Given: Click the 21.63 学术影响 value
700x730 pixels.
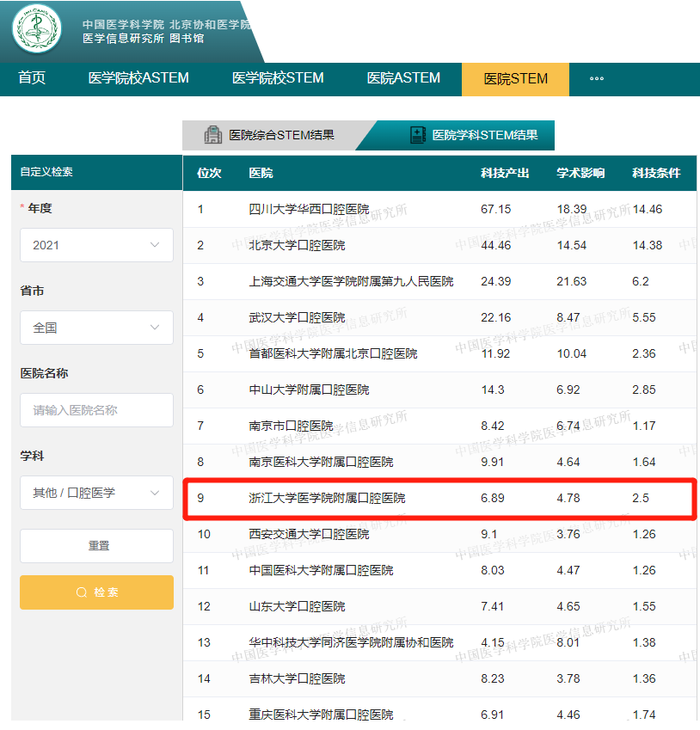Looking at the screenshot, I should click(x=572, y=281).
